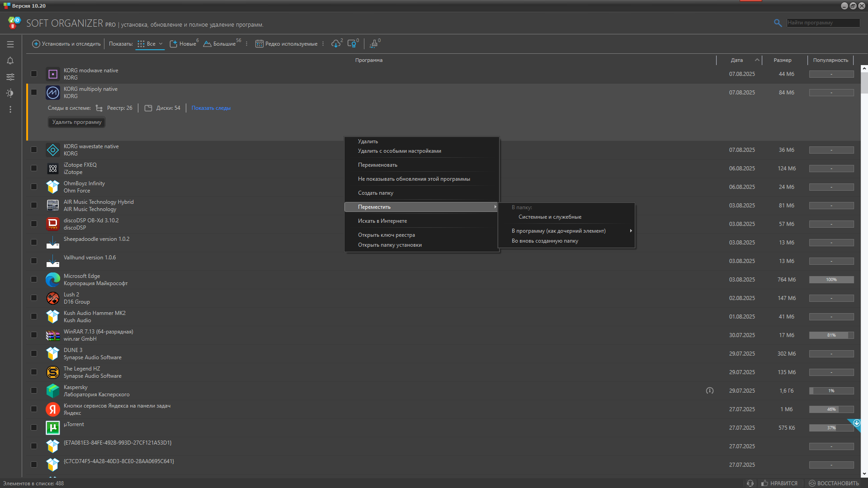Choose Создать папку in the context menu

[x=375, y=193]
